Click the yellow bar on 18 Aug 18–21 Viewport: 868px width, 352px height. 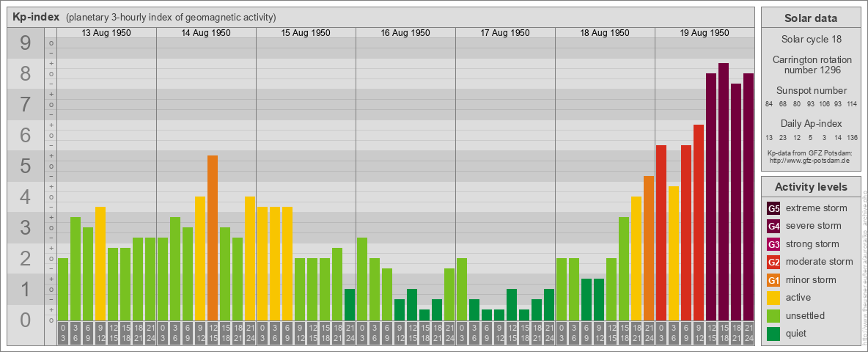[x=636, y=258]
